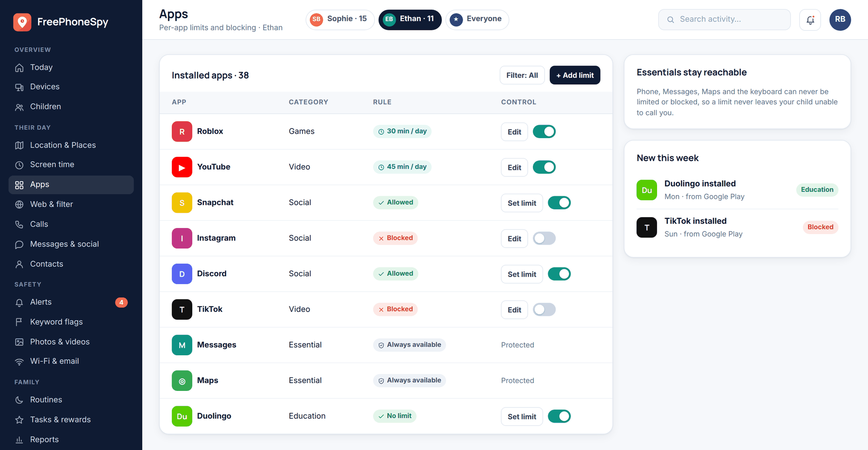
Task: Click the Roblox app icon
Action: coord(182,132)
